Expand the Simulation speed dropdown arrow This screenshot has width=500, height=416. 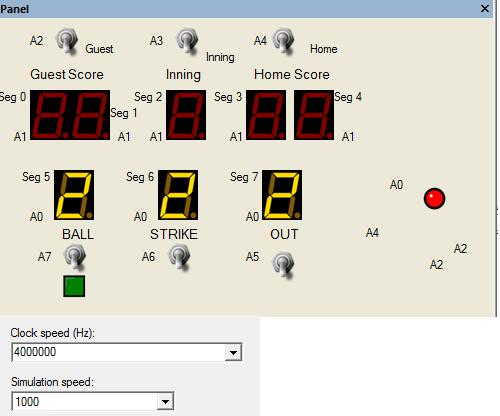point(165,402)
